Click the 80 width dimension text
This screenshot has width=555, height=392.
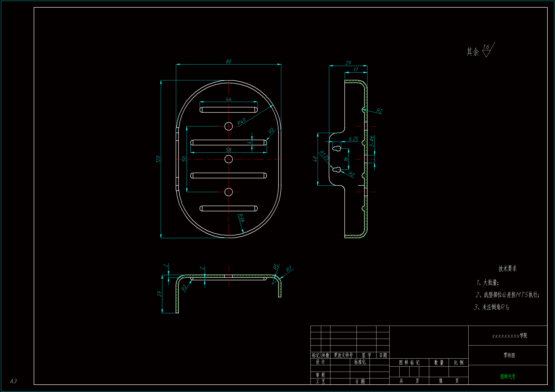tap(228, 62)
